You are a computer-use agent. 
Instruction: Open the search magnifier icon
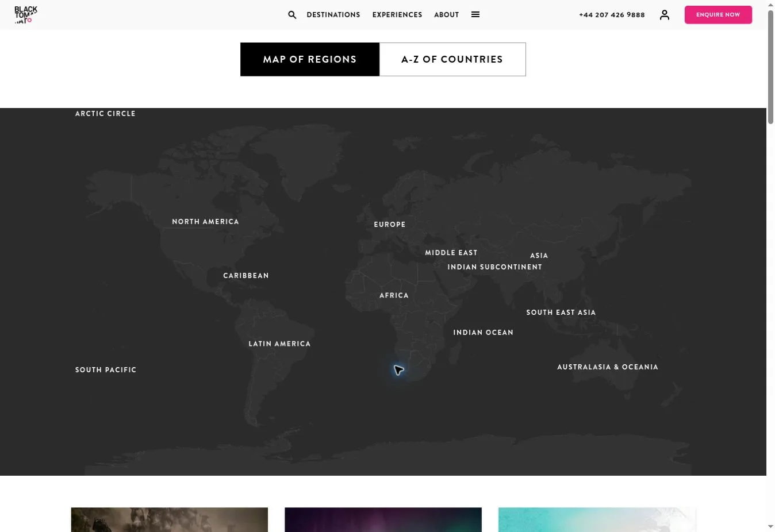292,15
